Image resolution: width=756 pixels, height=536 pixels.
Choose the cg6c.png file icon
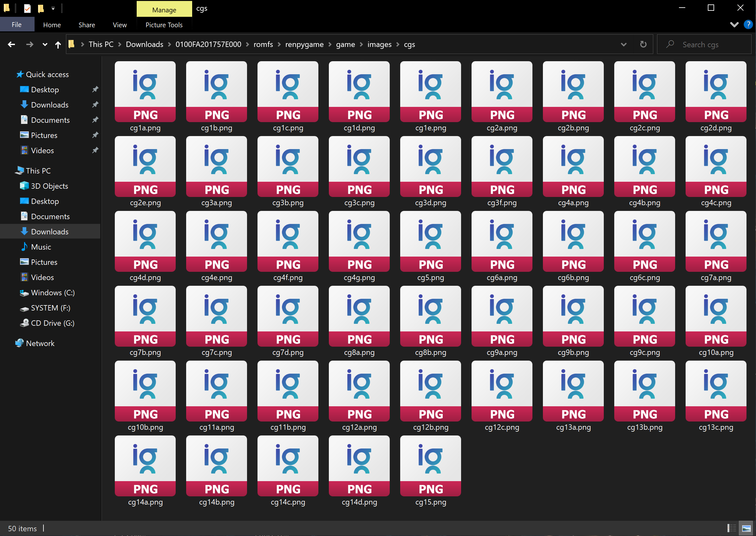tap(644, 241)
